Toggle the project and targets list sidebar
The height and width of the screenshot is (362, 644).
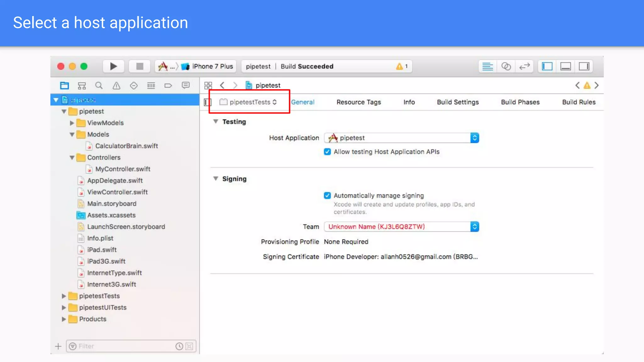pos(208,102)
